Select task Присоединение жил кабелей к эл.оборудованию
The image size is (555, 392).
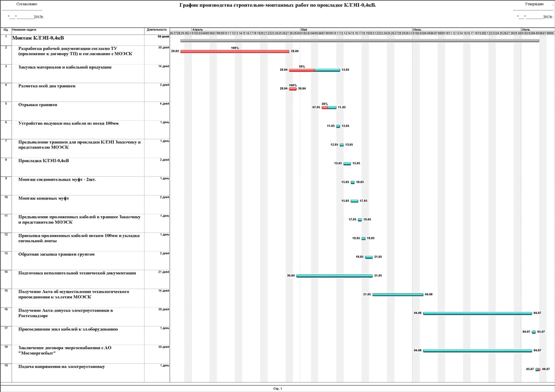68,329
